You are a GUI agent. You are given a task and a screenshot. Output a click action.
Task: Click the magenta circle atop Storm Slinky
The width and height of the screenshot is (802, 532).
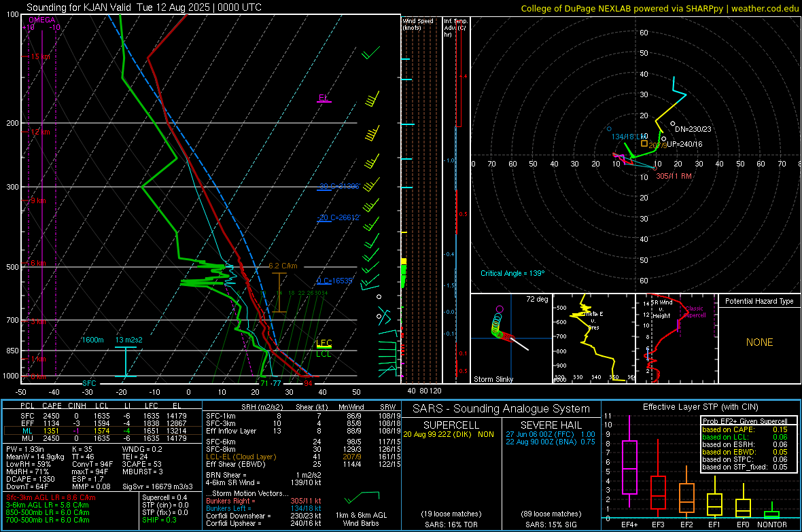click(500, 309)
